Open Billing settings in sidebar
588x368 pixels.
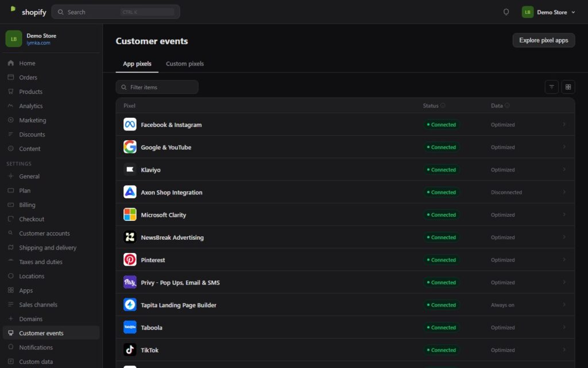(51, 205)
